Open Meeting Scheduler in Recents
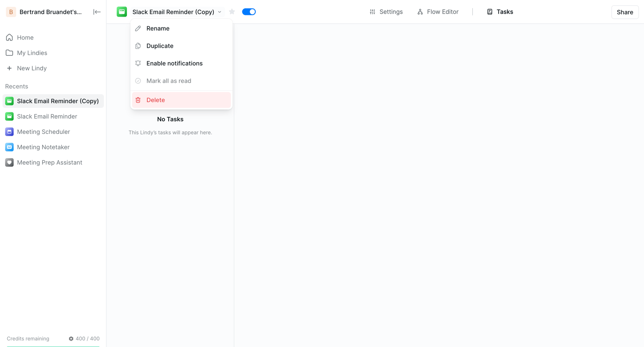Viewport: 644px width, 347px height. pyautogui.click(x=53, y=132)
